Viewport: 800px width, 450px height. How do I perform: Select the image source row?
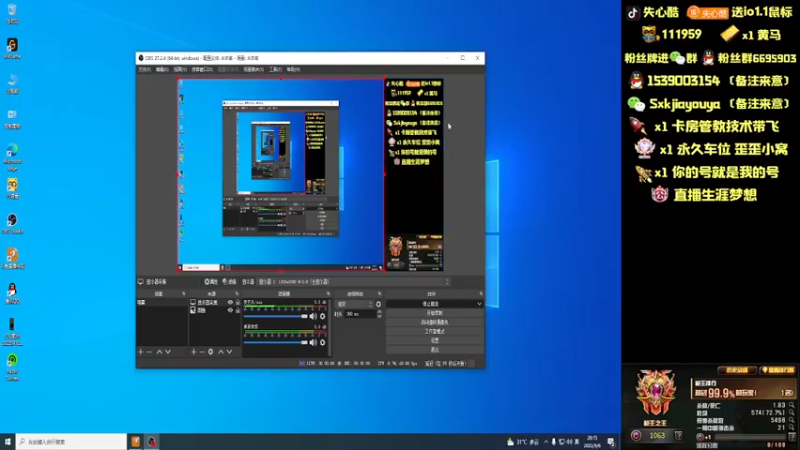pos(215,310)
